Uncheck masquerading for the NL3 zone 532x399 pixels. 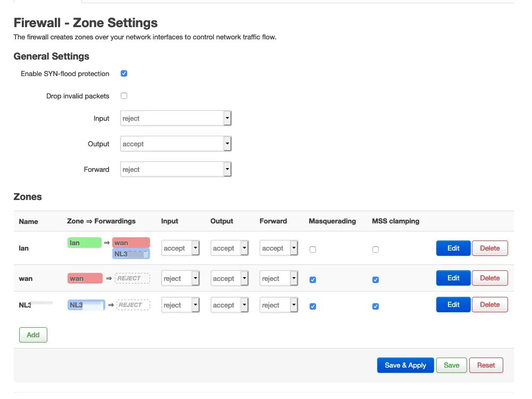(x=313, y=306)
